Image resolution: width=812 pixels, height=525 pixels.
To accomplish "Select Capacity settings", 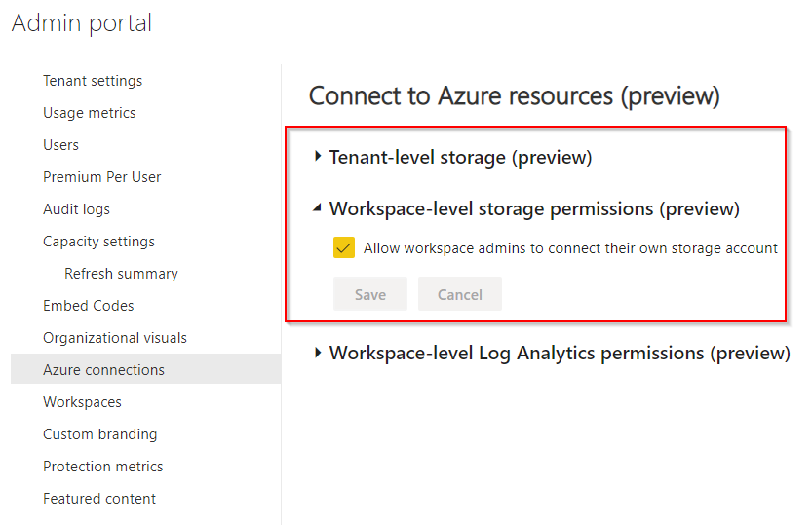I will pos(98,241).
